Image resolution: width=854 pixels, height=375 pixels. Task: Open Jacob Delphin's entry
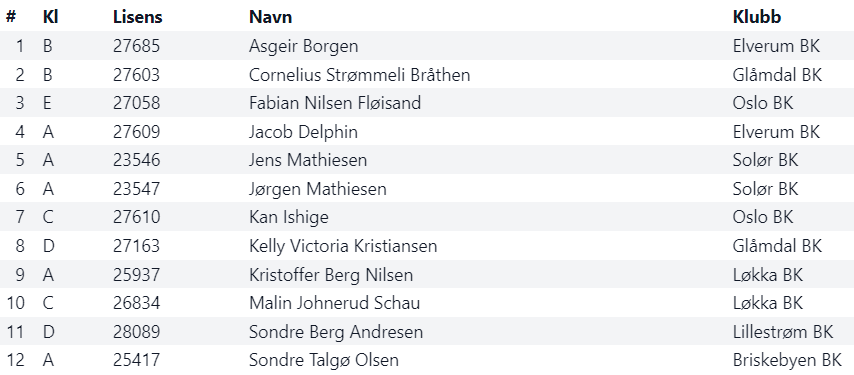[303, 132]
